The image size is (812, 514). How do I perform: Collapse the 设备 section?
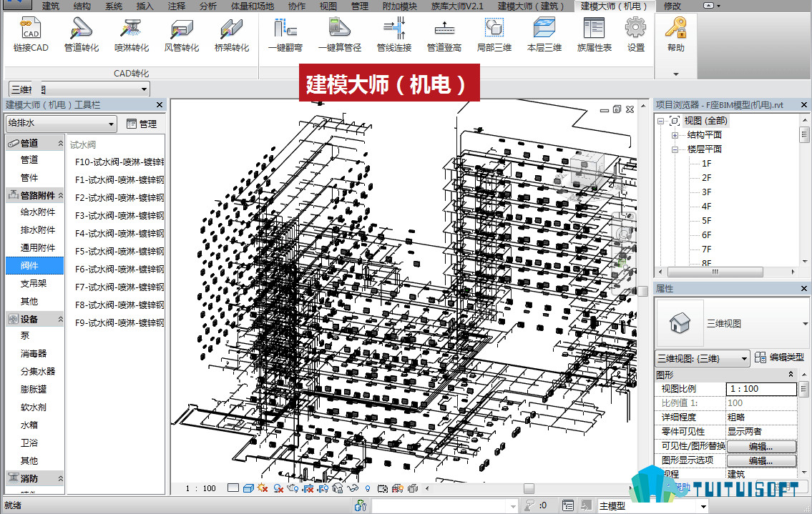pyautogui.click(x=61, y=320)
